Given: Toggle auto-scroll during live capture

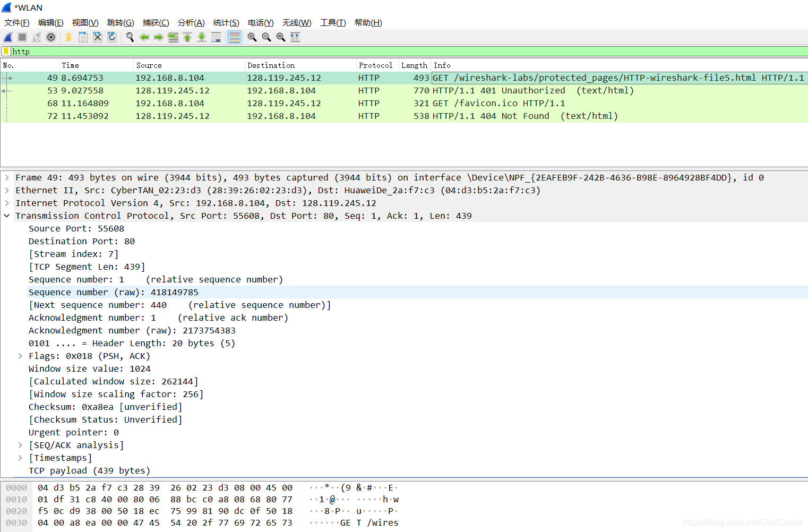Looking at the screenshot, I should point(216,37).
